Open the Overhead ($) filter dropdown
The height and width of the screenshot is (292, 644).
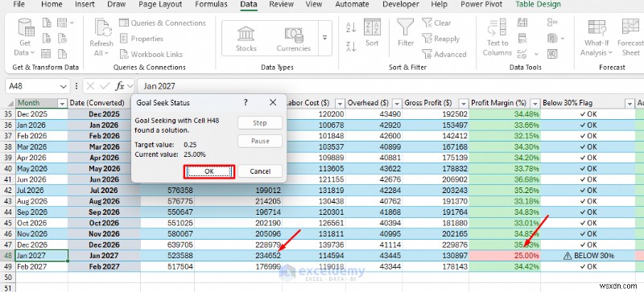pyautogui.click(x=397, y=104)
